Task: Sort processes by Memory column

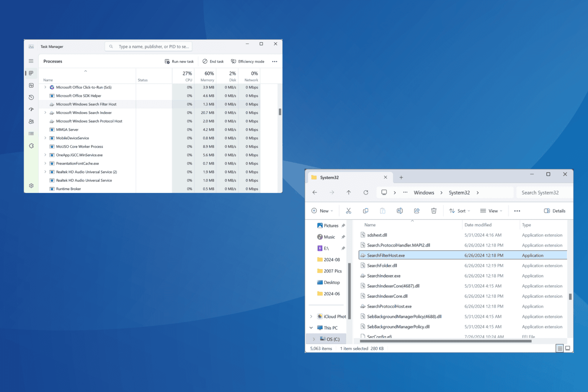Action: click(x=205, y=76)
